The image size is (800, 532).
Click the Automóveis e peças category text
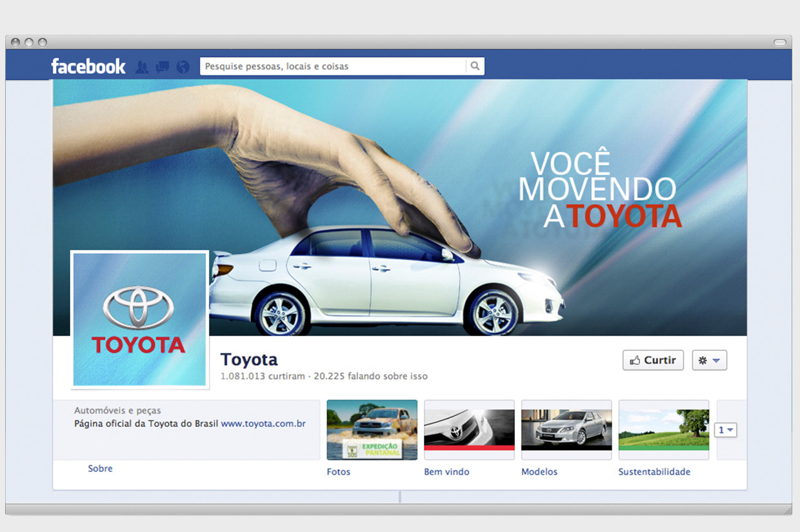pos(117,411)
